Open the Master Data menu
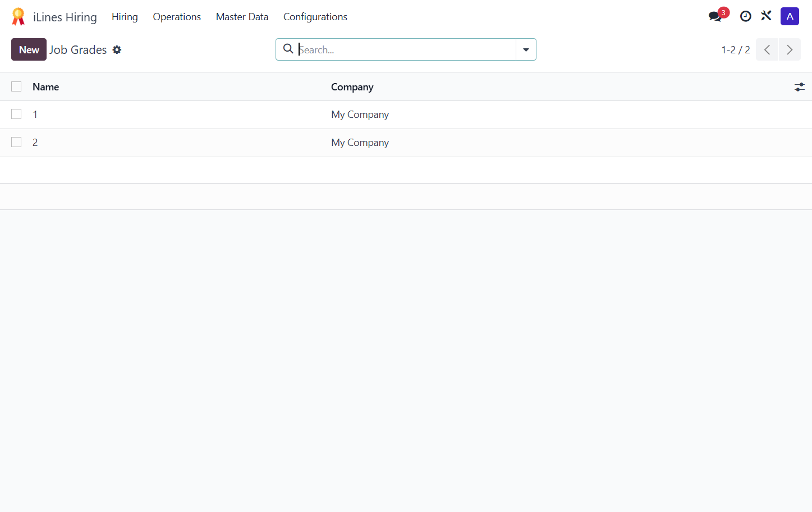 pyautogui.click(x=242, y=17)
